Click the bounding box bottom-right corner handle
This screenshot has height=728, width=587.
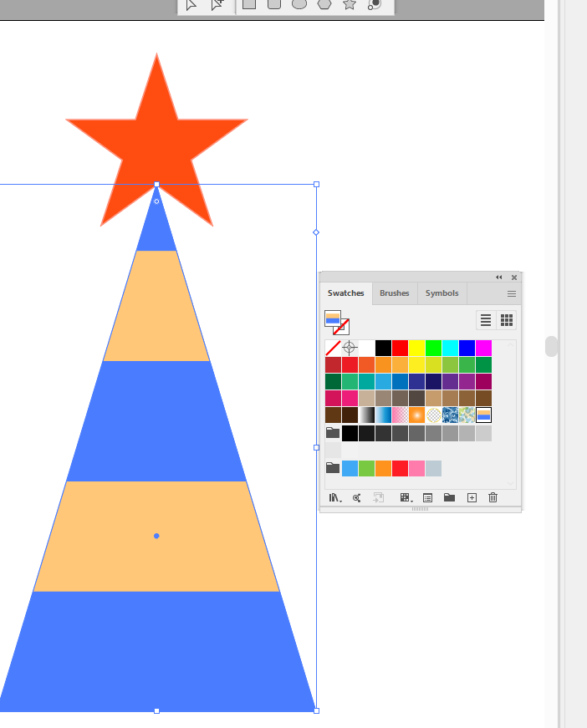[x=316, y=710]
